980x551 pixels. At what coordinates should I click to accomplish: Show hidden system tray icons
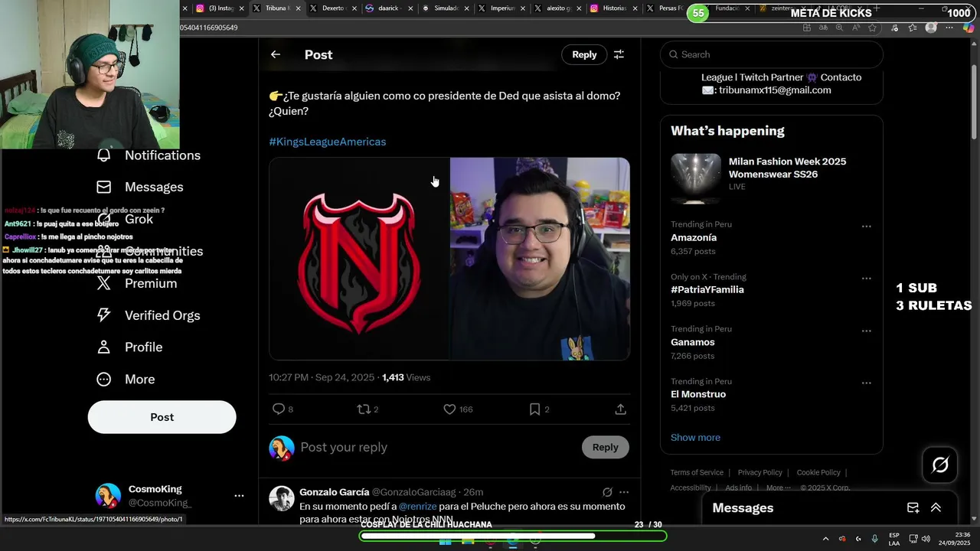click(x=825, y=539)
